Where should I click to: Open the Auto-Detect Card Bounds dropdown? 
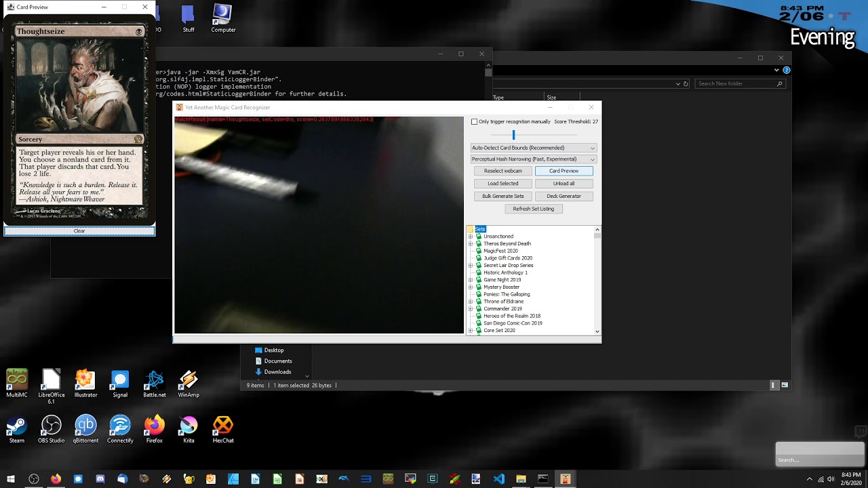click(534, 148)
